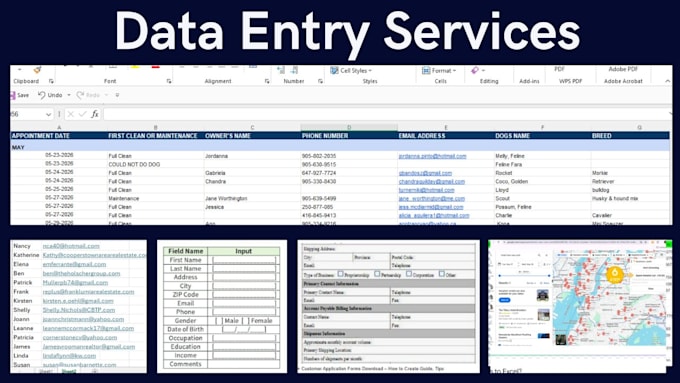
Task: Click the First Name input field
Action: pyautogui.click(x=244, y=260)
